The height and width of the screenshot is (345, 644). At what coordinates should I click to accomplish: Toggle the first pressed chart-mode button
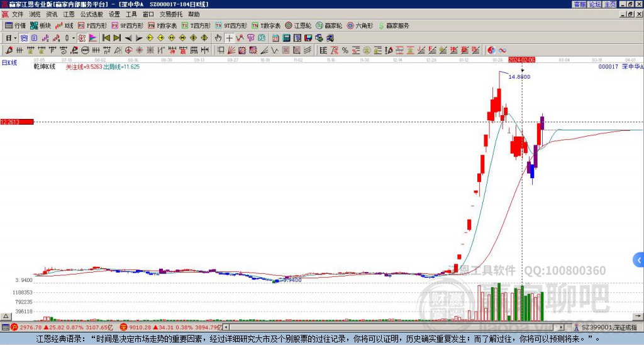pos(25,38)
